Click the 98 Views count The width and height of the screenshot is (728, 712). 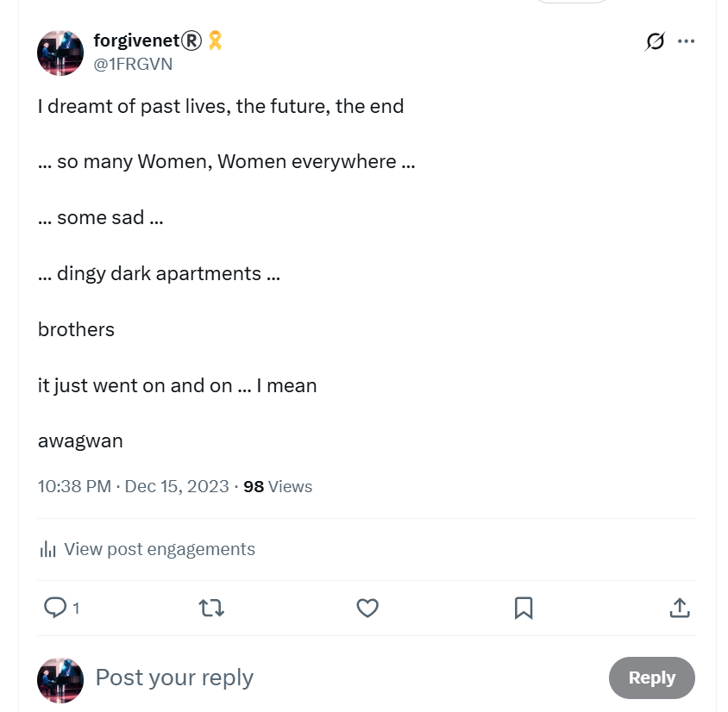(278, 486)
